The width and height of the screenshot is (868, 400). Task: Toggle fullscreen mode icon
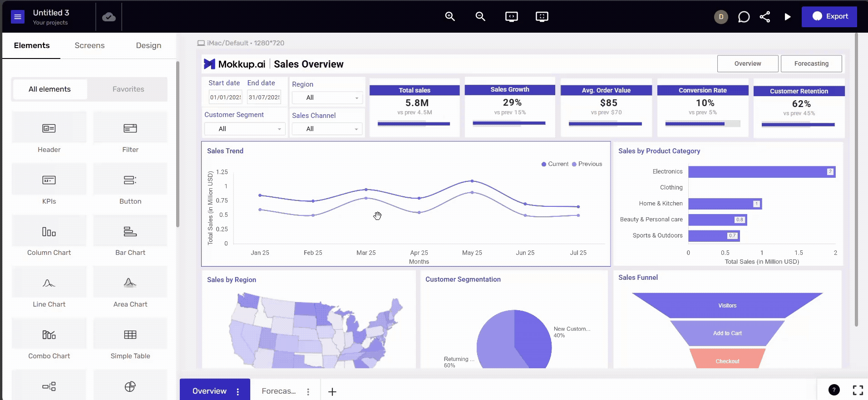858,390
